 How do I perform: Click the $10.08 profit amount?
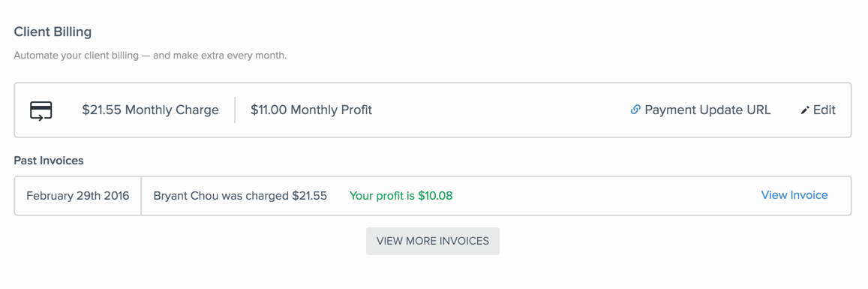pyautogui.click(x=435, y=195)
